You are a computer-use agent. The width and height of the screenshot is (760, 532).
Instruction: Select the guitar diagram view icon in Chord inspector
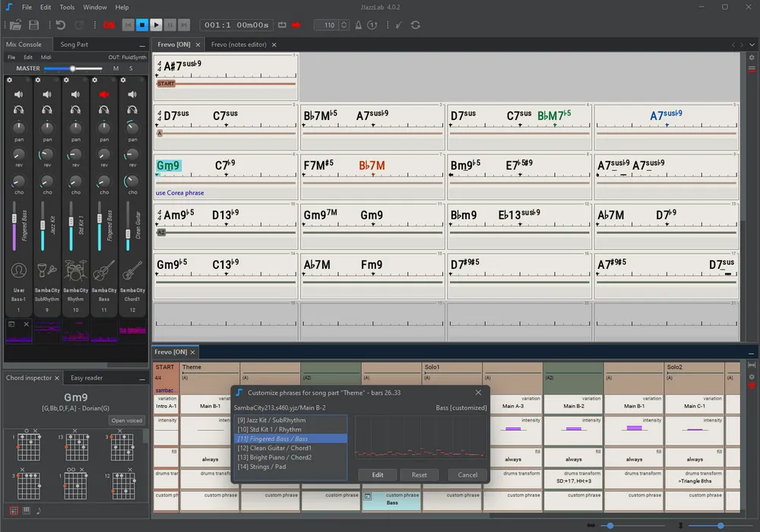tap(14, 510)
